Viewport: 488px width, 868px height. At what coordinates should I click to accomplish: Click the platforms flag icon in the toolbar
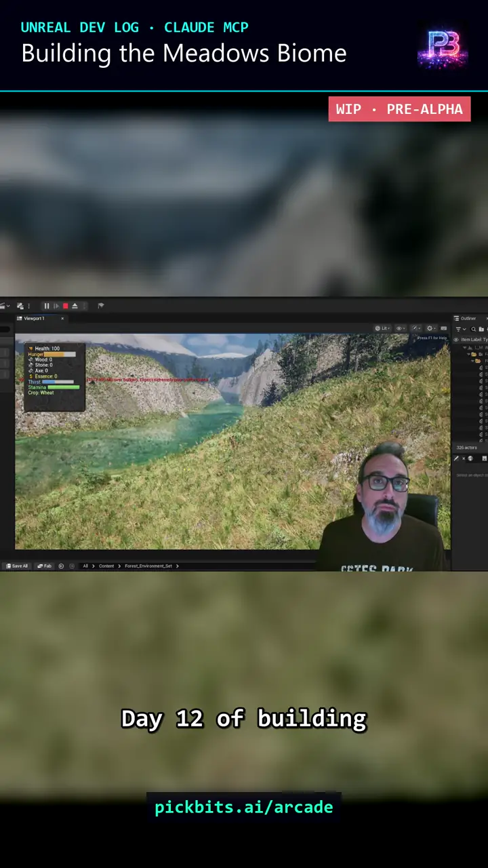pos(100,306)
